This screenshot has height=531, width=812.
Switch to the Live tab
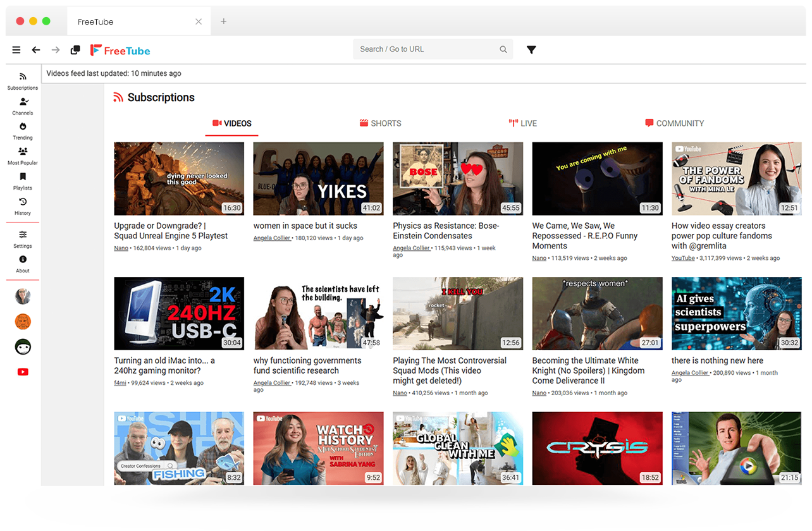click(x=522, y=123)
